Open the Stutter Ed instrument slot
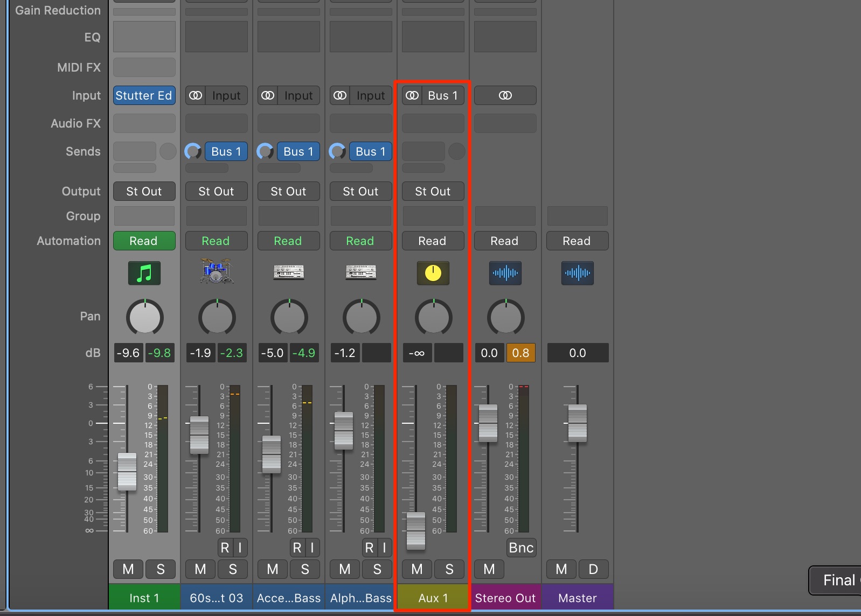The width and height of the screenshot is (861, 616). coord(144,95)
